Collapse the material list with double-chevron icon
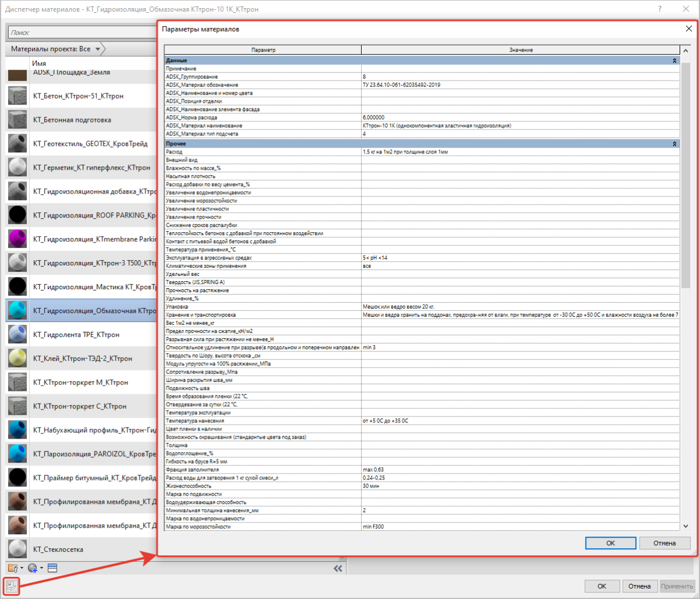700x599 pixels. [x=337, y=569]
